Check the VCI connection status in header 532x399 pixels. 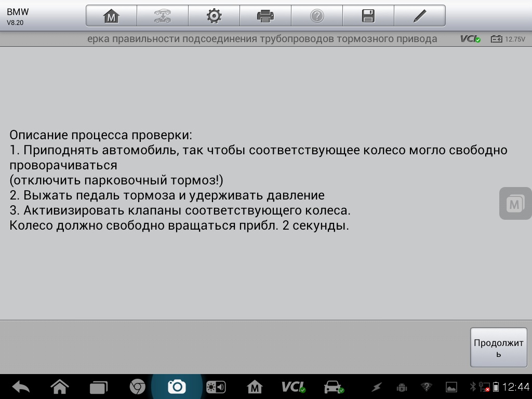point(470,39)
